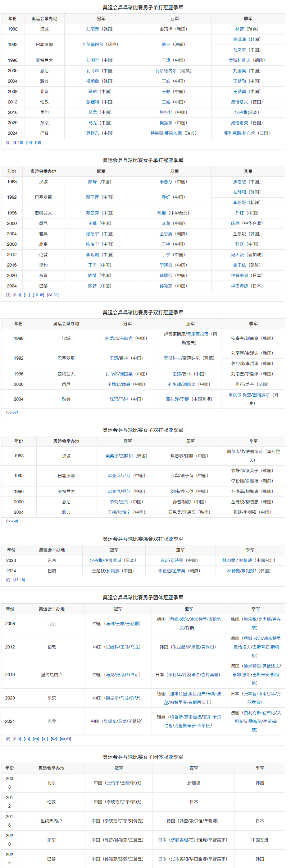Click reference [33-34] below women's singles table
Viewport: 291px width, 868px height.
coord(53,295)
